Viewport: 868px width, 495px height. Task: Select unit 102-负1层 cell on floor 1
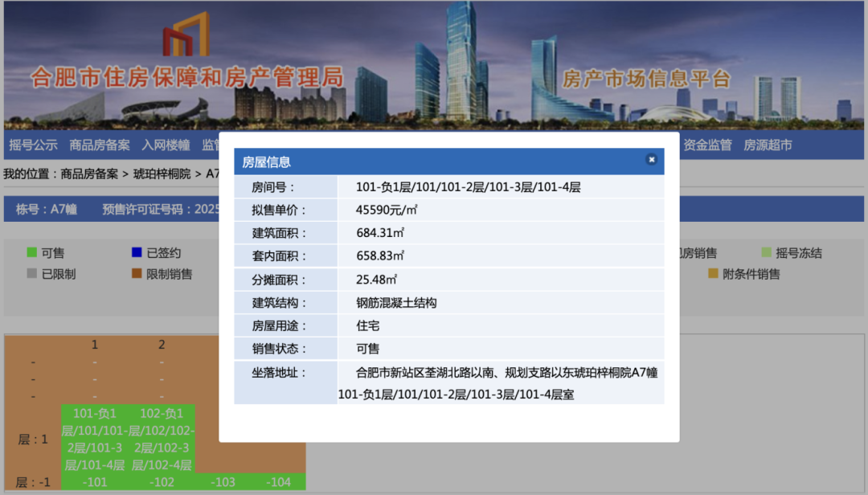point(162,439)
